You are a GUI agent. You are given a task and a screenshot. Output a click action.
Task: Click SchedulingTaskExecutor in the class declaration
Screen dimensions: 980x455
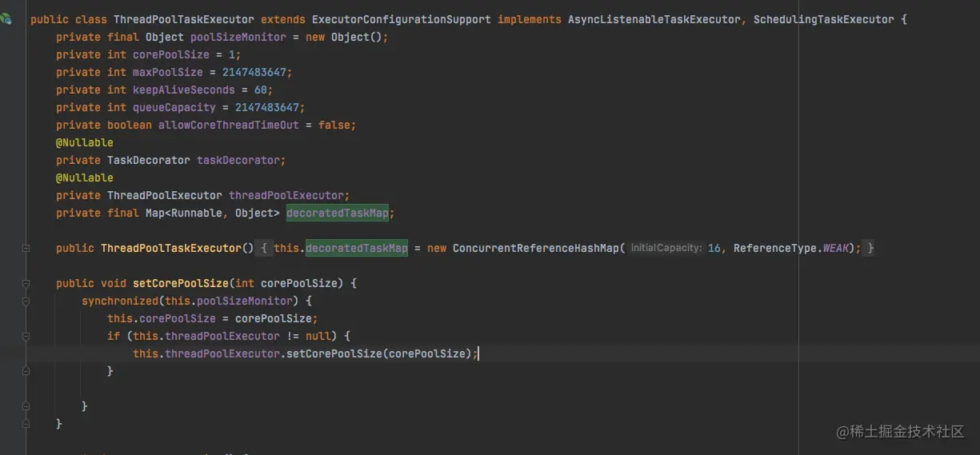[823, 19]
